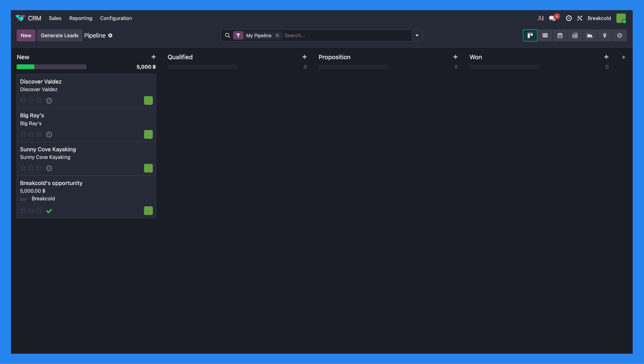Remove the My Pipeline filter
This screenshot has width=644, height=364.
pos(277,35)
